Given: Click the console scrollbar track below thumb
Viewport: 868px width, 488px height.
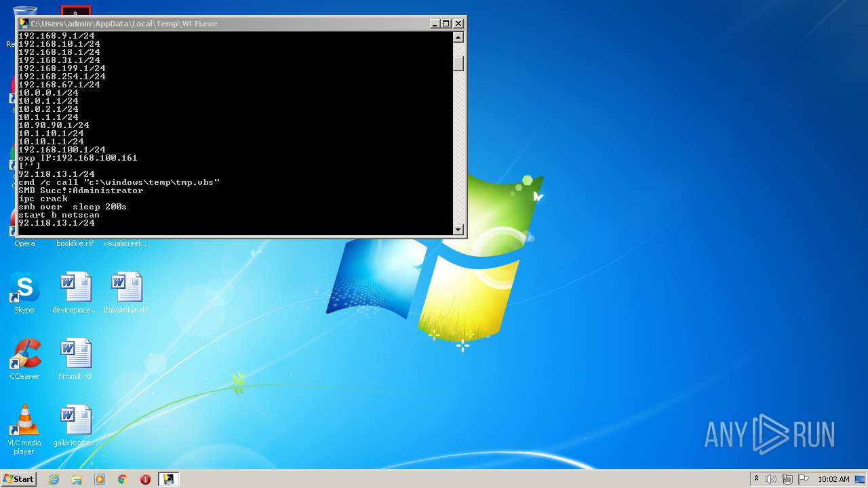Looking at the screenshot, I should tap(458, 147).
